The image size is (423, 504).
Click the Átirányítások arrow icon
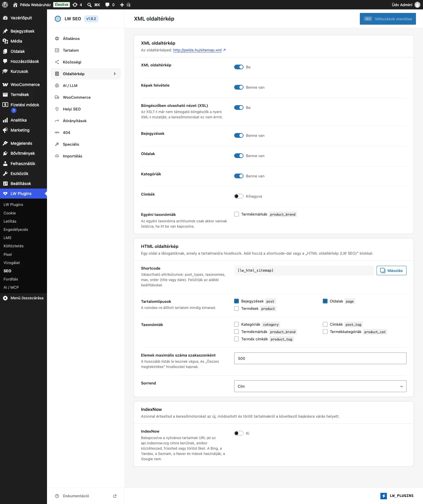[x=57, y=121]
